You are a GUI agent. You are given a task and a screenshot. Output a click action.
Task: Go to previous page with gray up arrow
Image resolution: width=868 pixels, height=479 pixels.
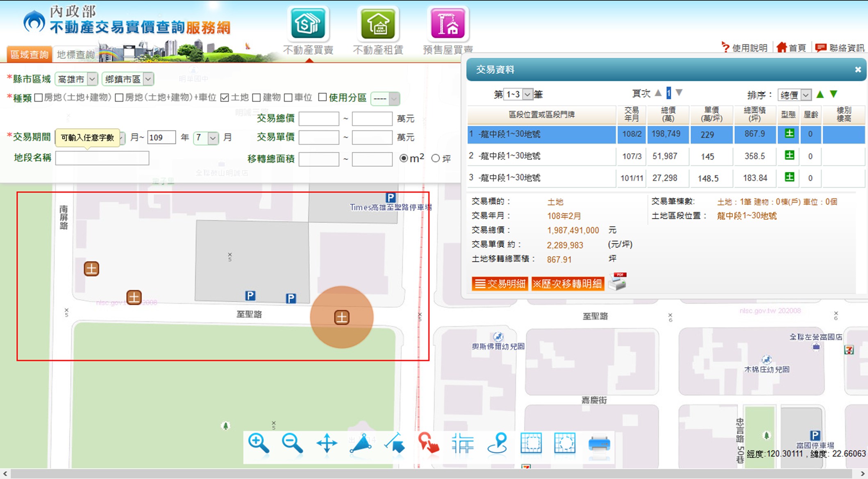658,93
